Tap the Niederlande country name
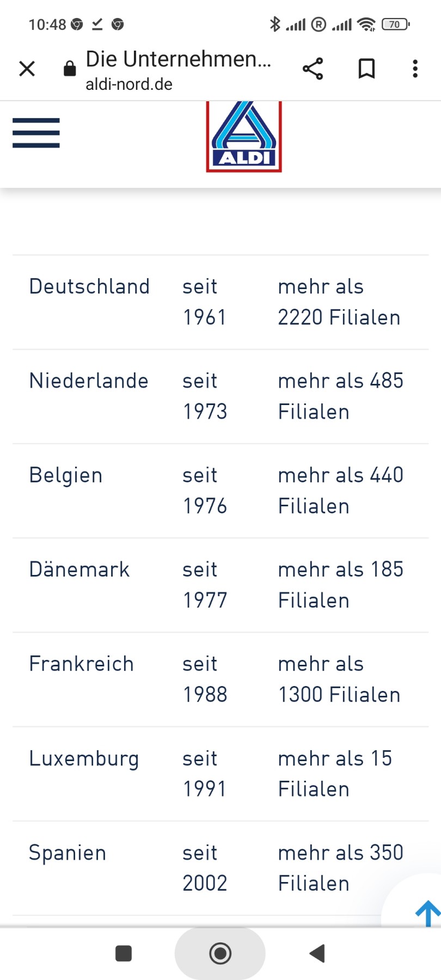Viewport: 441px width, 980px height. (89, 381)
